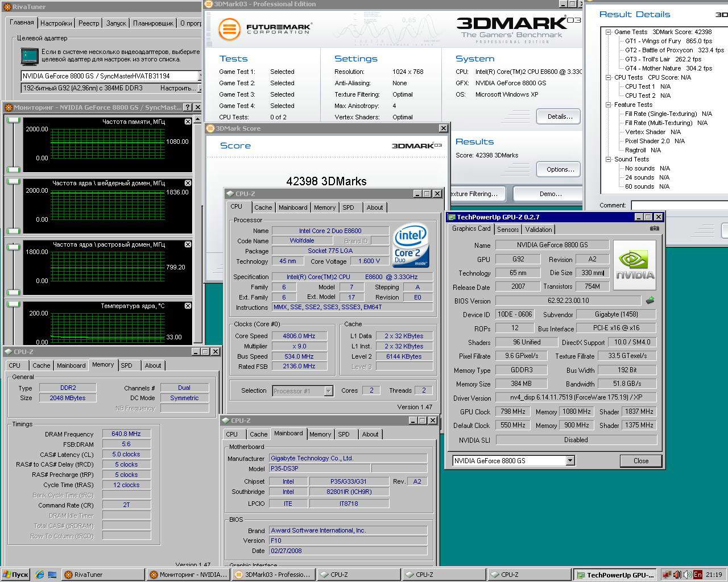Open RivaTuner title bar gear icon menu
This screenshot has width=728, height=582.
click(x=7, y=7)
